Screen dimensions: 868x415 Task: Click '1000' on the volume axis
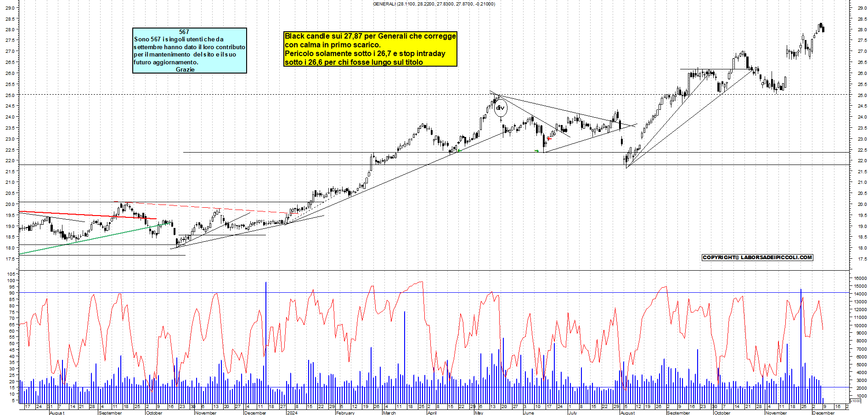(x=862, y=396)
